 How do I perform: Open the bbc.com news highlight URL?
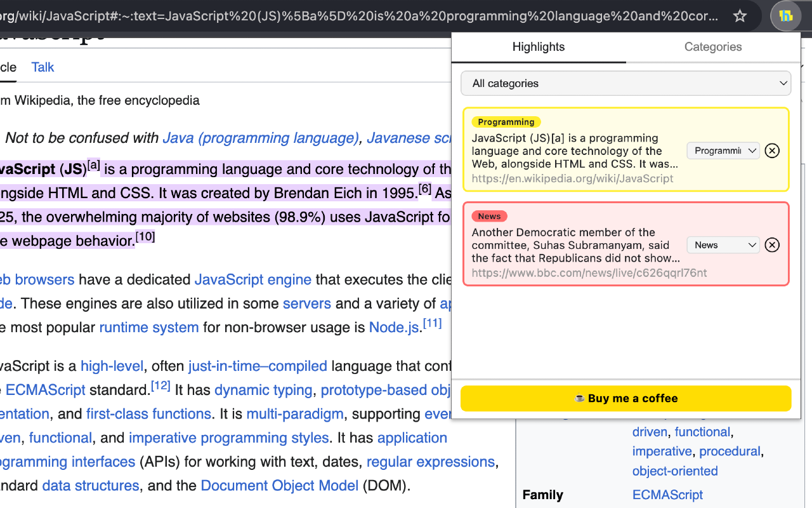tap(589, 273)
